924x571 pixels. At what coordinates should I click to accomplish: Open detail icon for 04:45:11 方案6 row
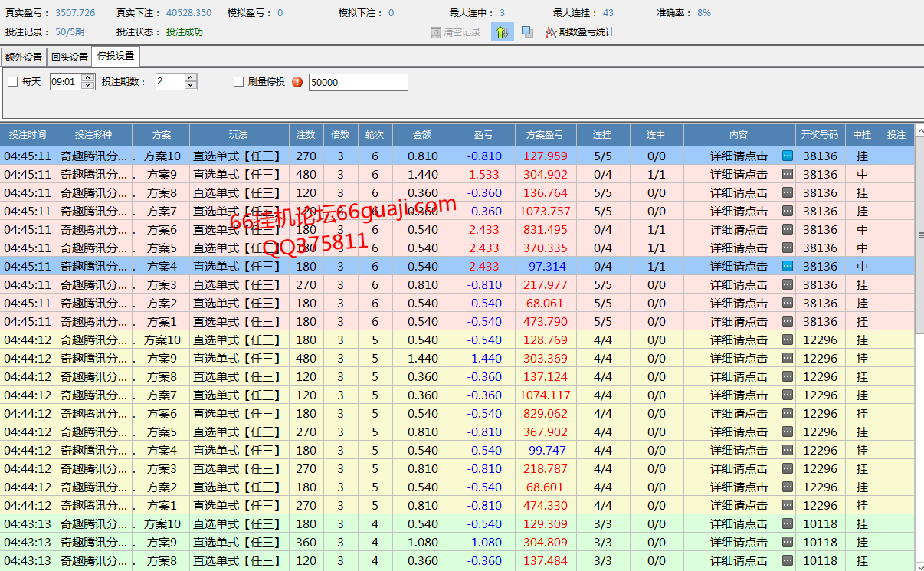788,229
